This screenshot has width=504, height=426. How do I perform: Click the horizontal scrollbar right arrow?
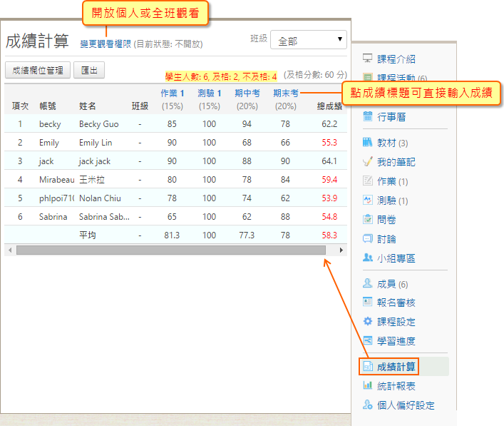[341, 250]
